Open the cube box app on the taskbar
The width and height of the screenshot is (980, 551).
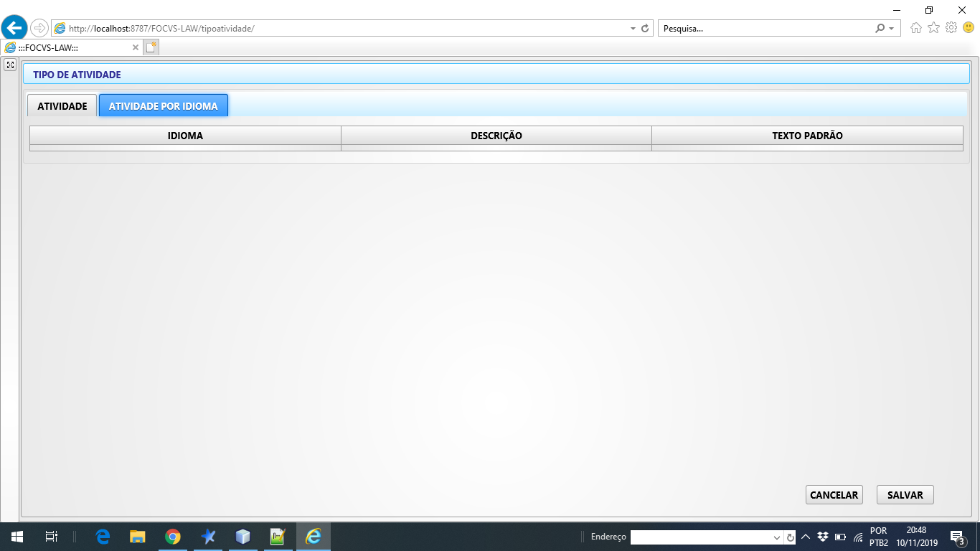(243, 537)
